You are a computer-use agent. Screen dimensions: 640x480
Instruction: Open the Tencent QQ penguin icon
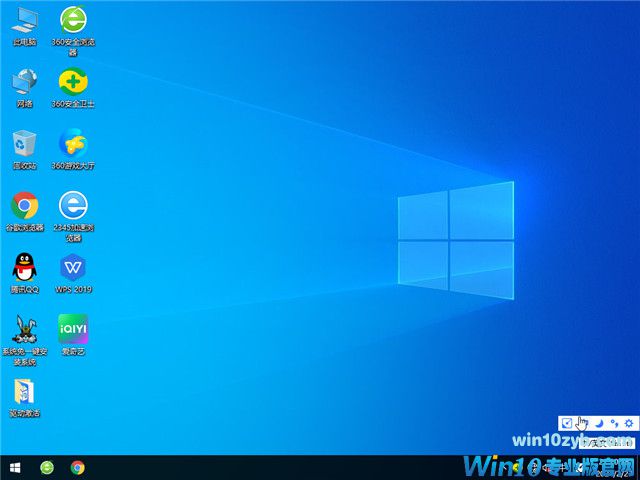point(24,273)
